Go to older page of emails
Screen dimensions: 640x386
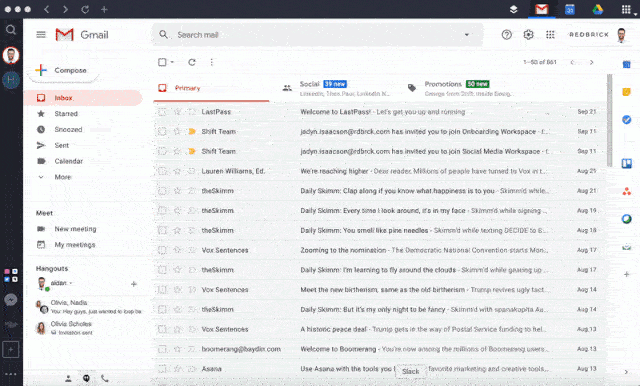591,62
